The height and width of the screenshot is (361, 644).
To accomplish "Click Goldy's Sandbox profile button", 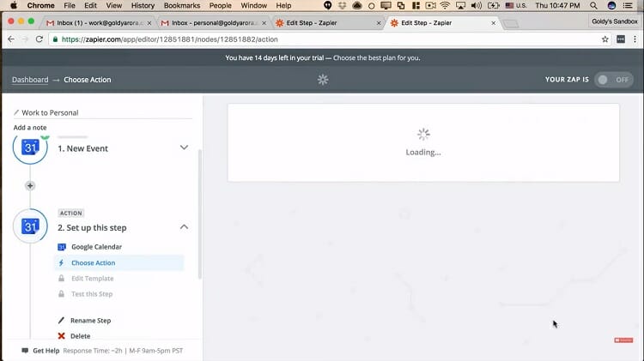I will (x=615, y=21).
